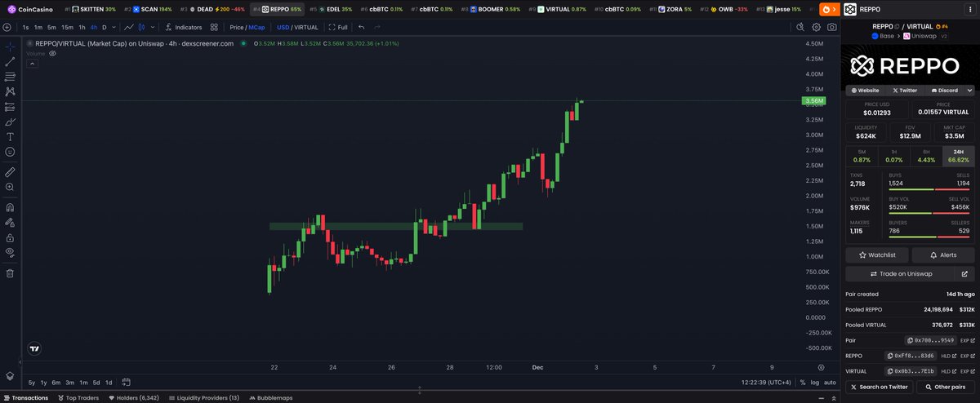
Task: Open Uniswap trade in external window icon
Action: pyautogui.click(x=965, y=274)
